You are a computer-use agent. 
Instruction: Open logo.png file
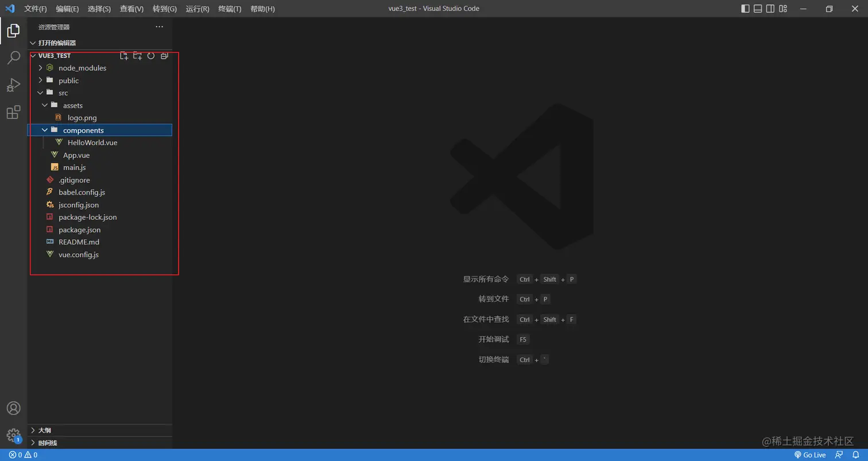[x=100, y=118]
